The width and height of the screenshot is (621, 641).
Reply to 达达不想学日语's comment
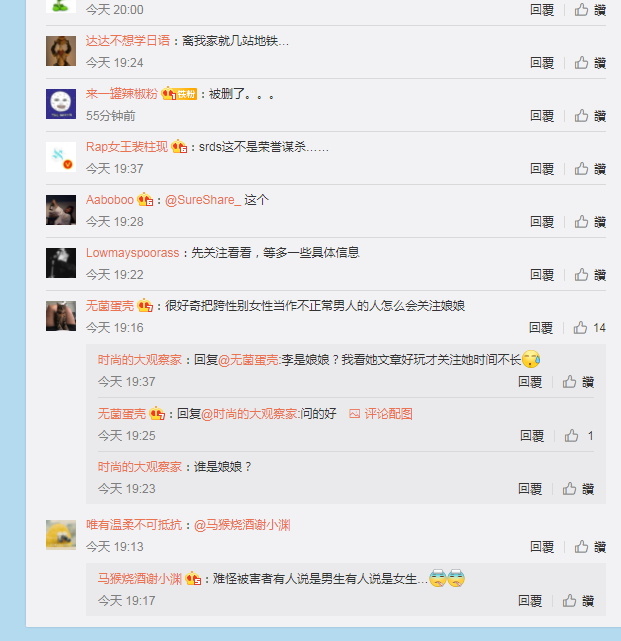point(542,63)
